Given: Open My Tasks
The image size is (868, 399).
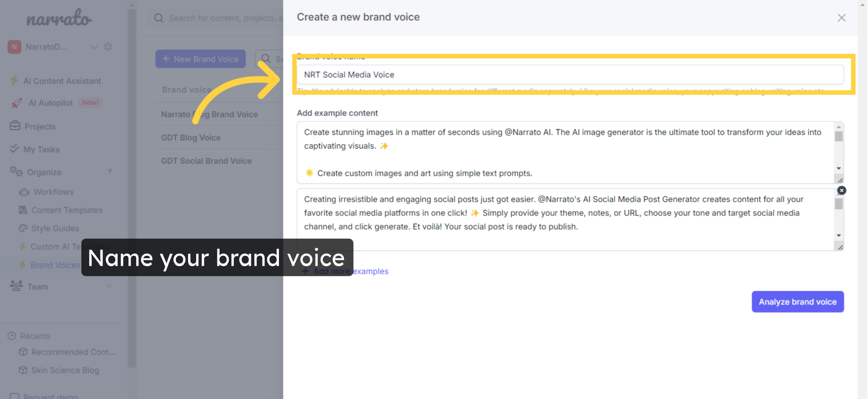Looking at the screenshot, I should click(41, 150).
